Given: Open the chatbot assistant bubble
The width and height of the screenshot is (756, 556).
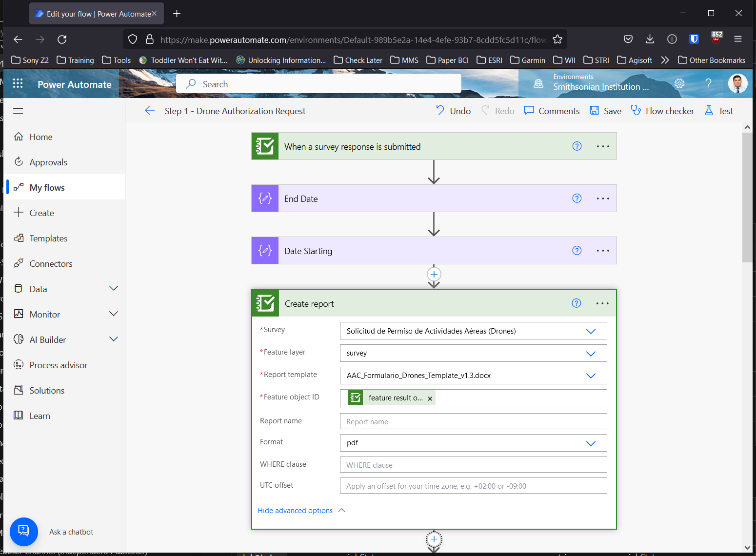Looking at the screenshot, I should click(23, 532).
